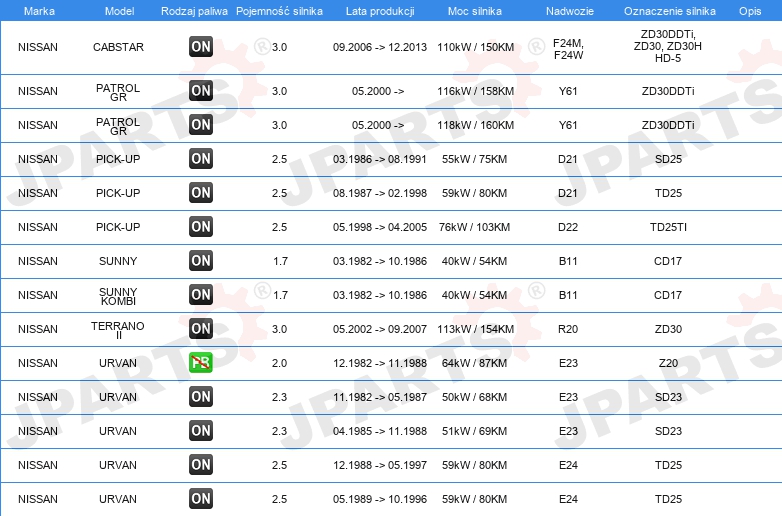The width and height of the screenshot is (782, 516).
Task: Click the Opis column header
Action: (750, 11)
